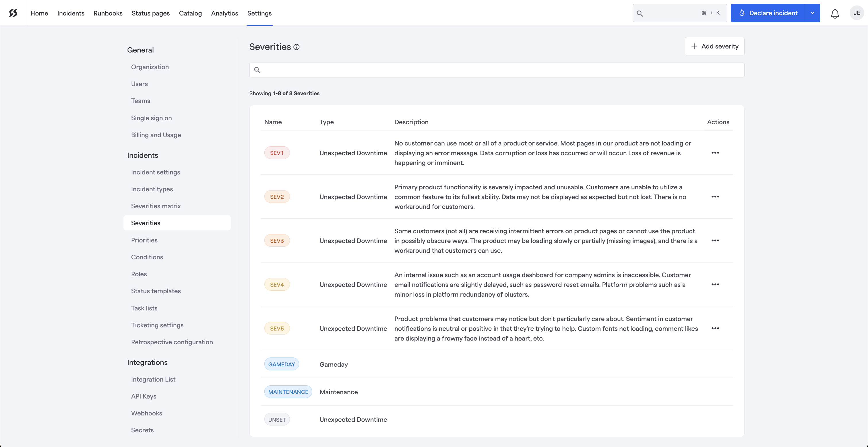This screenshot has width=868, height=447.
Task: Select the Analytics tab in top navigation
Action: point(225,13)
